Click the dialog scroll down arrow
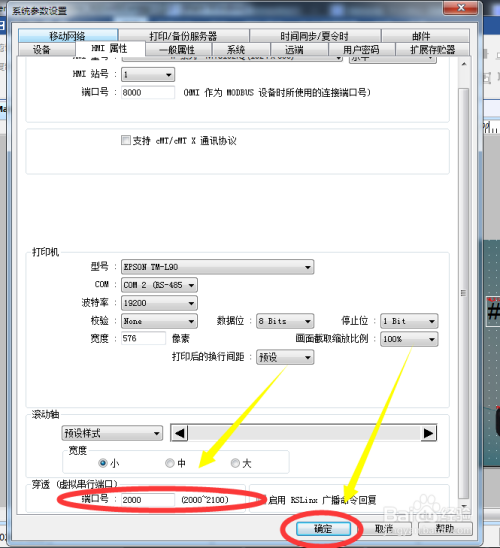Image resolution: width=500 pixels, height=548 pixels. (464, 506)
